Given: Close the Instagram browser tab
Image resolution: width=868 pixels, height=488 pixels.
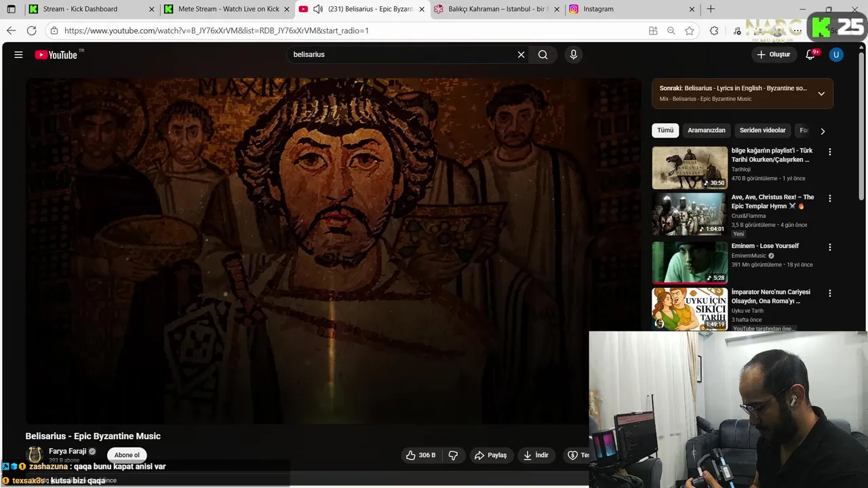Looking at the screenshot, I should (692, 9).
